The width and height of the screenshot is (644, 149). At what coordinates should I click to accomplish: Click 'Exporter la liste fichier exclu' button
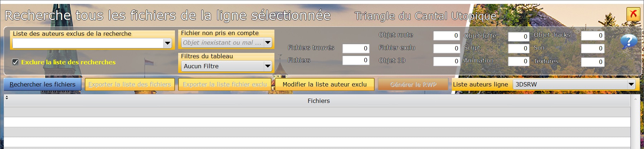(225, 84)
